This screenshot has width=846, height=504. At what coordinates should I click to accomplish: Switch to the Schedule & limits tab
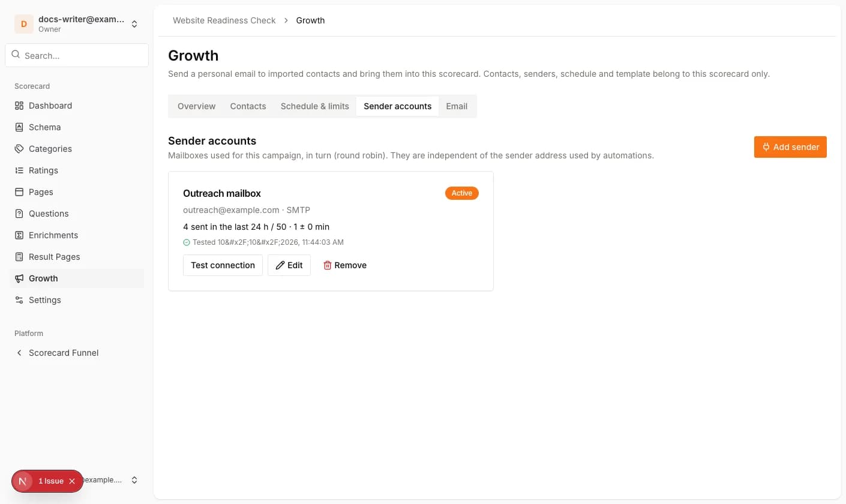(x=315, y=106)
